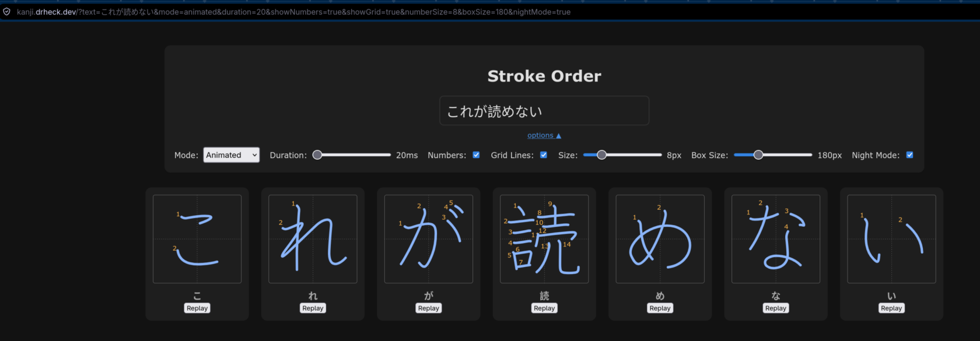Click the め stroke order drawing
980x341 pixels.
pos(660,239)
